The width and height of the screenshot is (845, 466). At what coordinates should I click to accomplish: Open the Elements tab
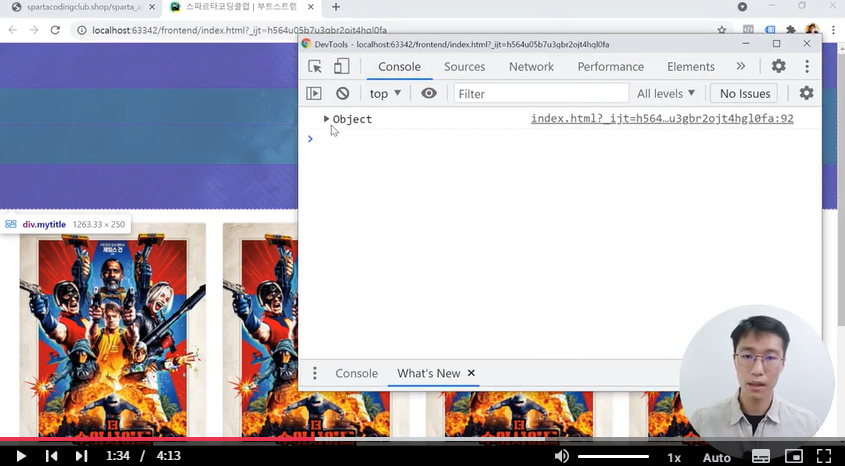click(691, 66)
